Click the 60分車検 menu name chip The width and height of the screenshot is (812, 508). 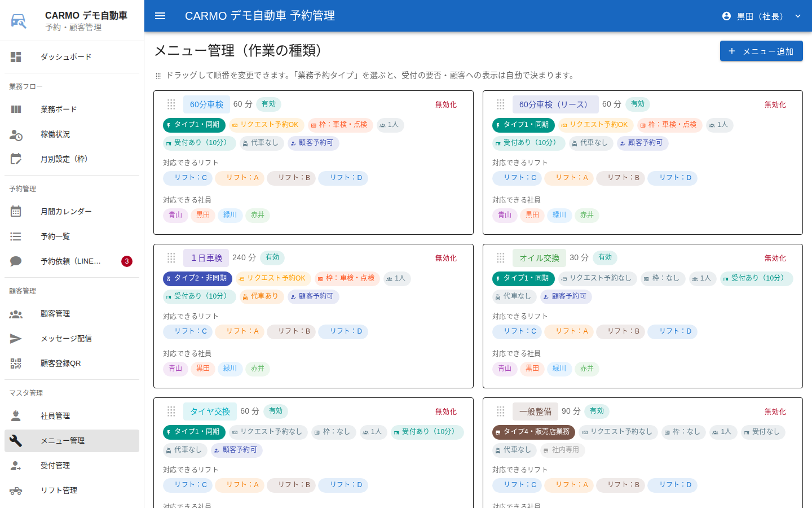(x=206, y=104)
